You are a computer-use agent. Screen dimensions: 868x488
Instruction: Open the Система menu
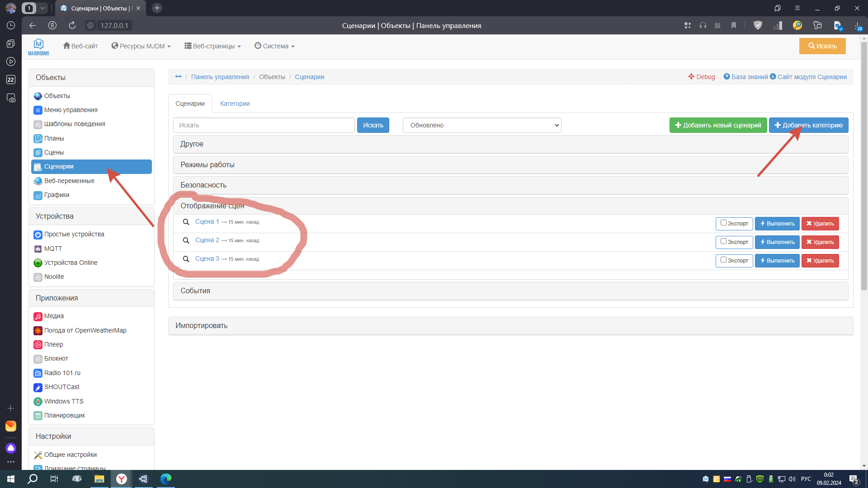pyautogui.click(x=274, y=46)
